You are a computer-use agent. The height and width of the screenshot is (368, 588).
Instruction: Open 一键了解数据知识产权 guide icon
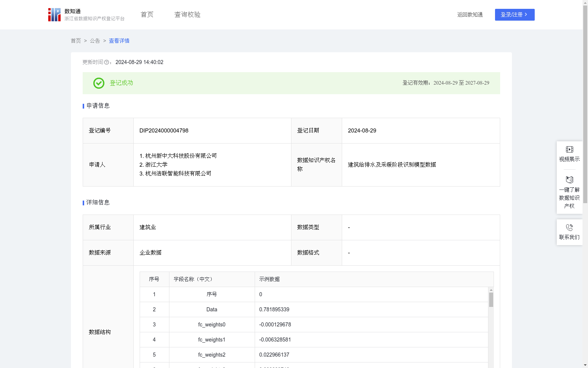coord(570,180)
